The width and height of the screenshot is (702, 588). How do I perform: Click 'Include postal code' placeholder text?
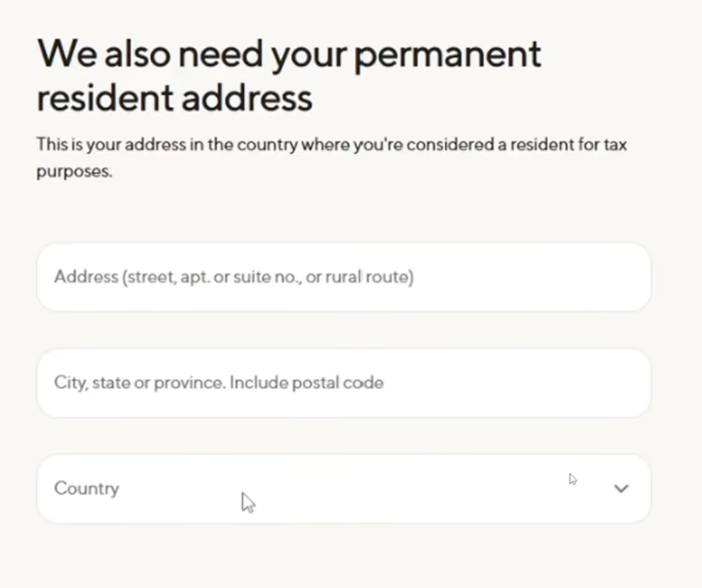[307, 383]
